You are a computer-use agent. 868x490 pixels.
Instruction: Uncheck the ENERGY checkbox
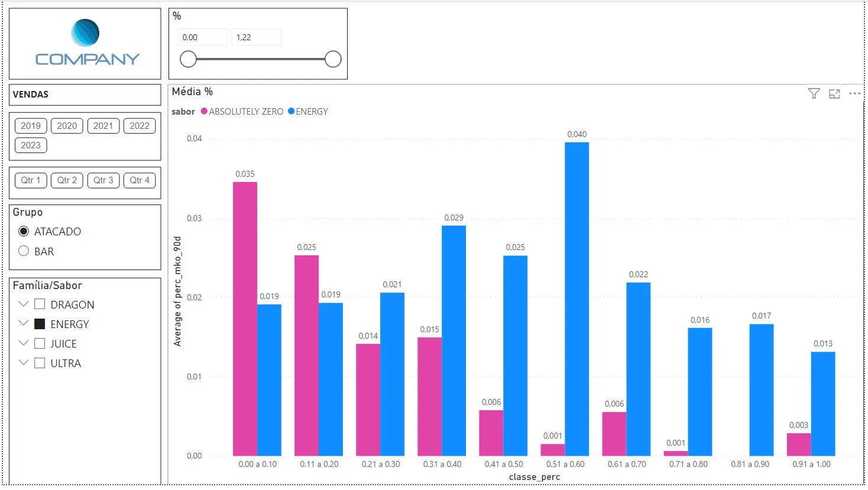[x=40, y=324]
